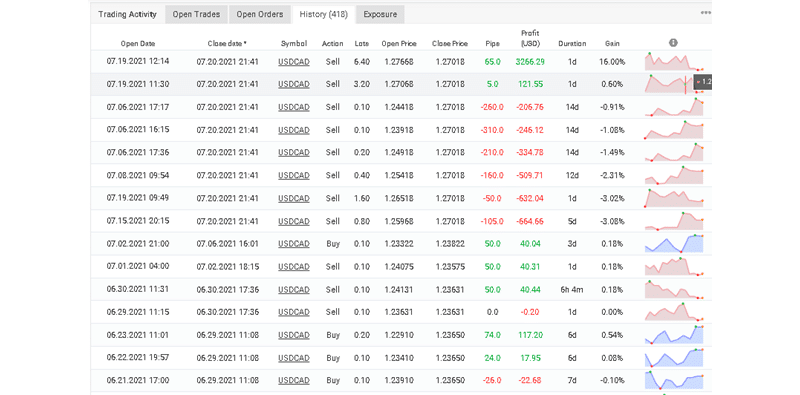This screenshot has height=395, width=800.
Task: Click blue mini chart for 40.04 profit row
Action: pyautogui.click(x=674, y=243)
